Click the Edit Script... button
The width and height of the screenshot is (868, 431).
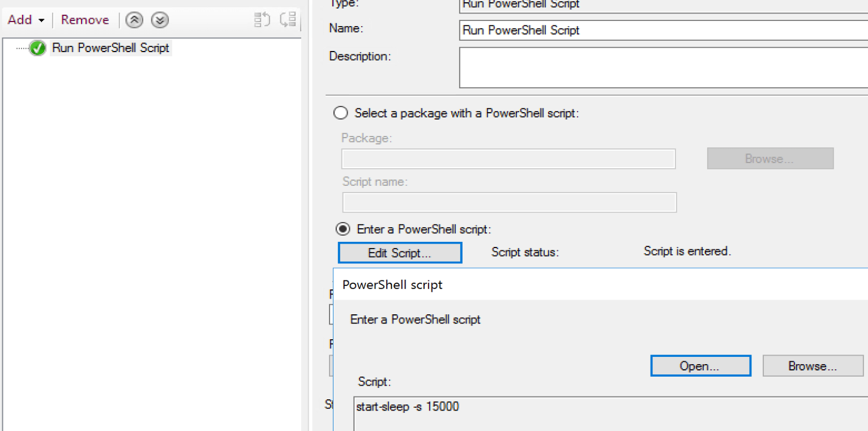pyautogui.click(x=399, y=252)
